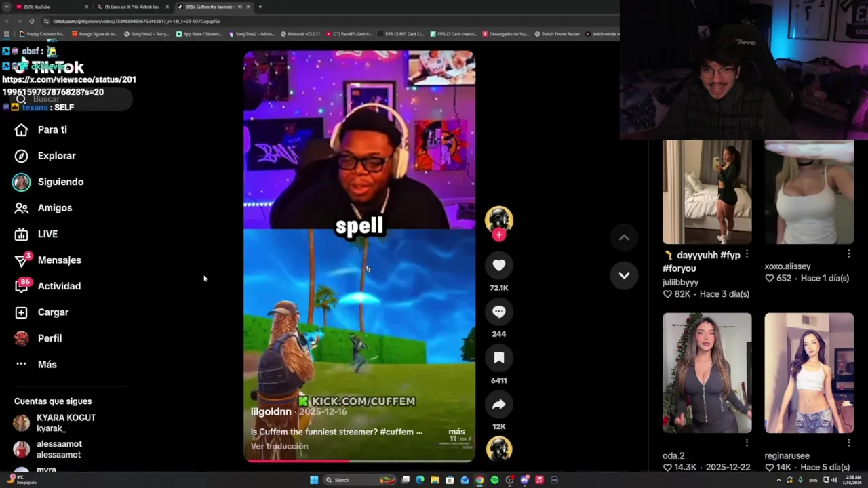Click the juliibbyyy username link
The image size is (868, 488).
(680, 282)
